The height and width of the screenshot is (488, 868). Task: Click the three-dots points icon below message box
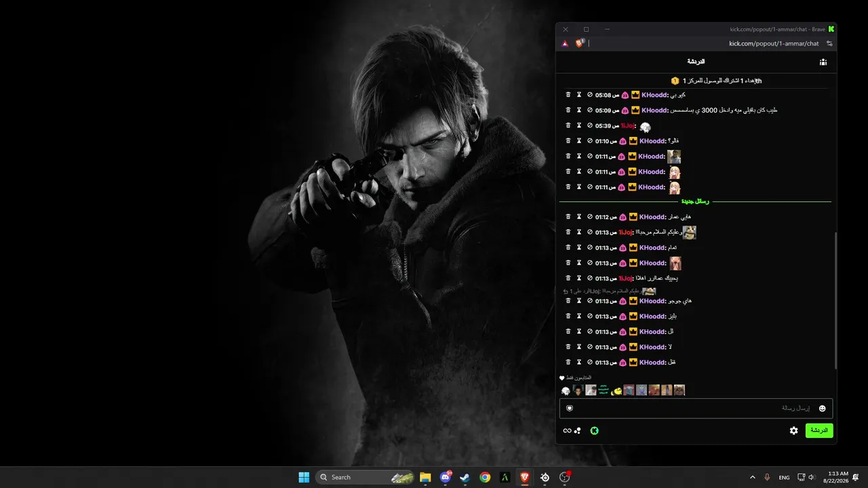(578, 430)
